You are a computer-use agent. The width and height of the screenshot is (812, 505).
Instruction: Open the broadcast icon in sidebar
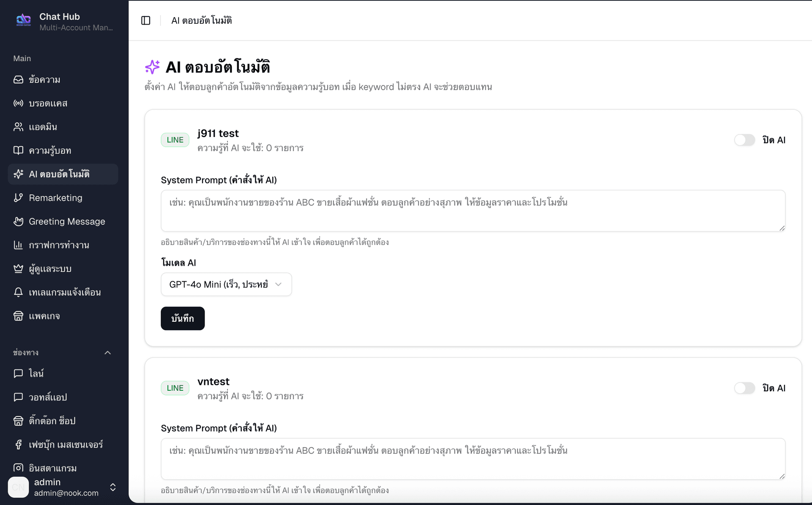click(x=18, y=103)
